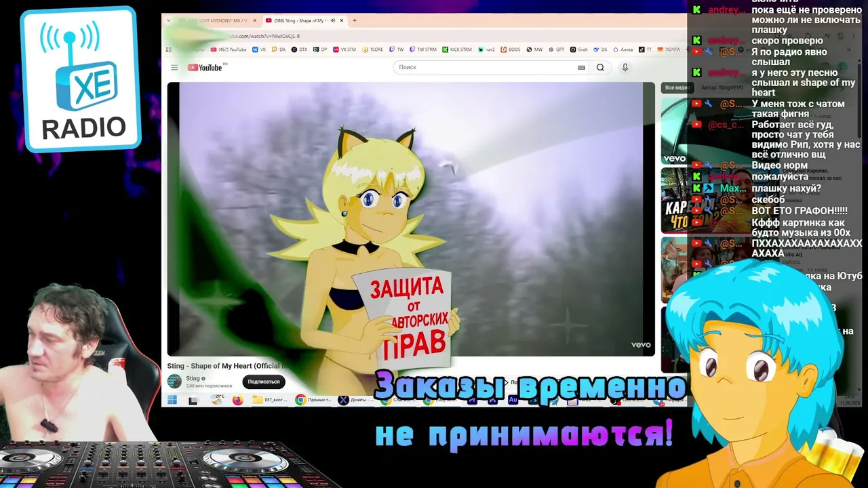Open the 037_влог folder on taskbar
Image resolution: width=868 pixels, height=488 pixels.
coord(271,400)
